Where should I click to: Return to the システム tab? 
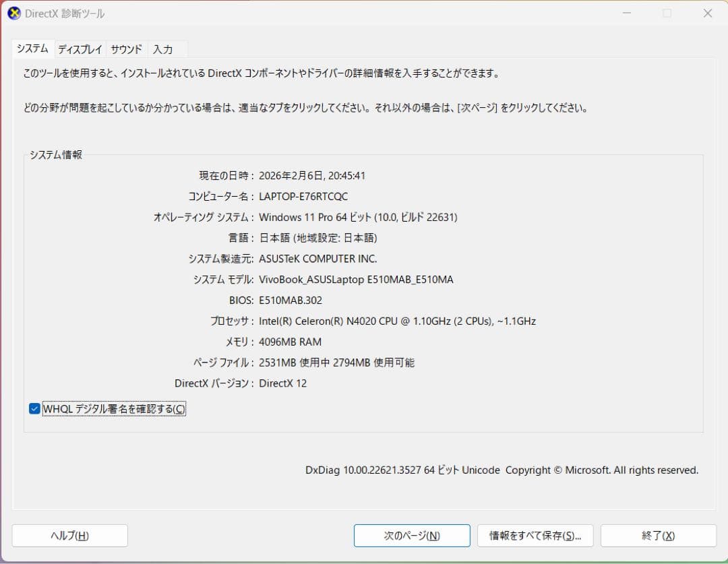pos(32,49)
